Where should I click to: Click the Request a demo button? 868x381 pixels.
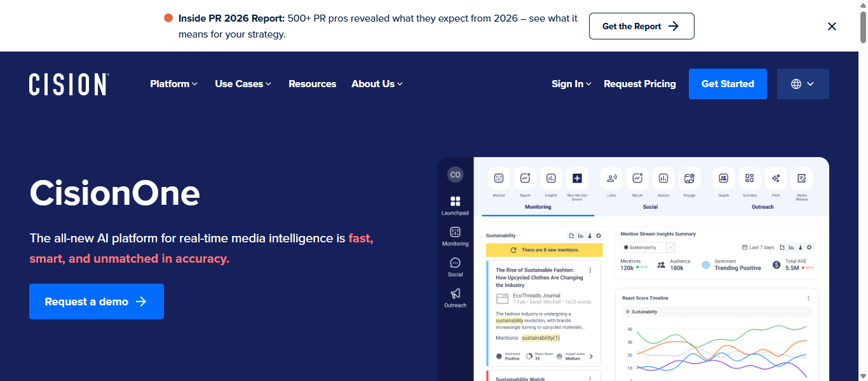tap(97, 301)
